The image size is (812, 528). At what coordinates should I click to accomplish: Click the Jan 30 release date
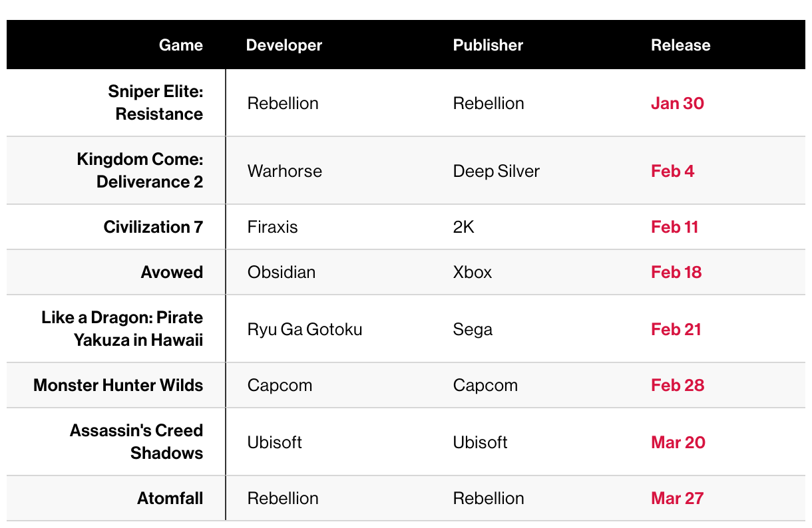click(x=677, y=103)
